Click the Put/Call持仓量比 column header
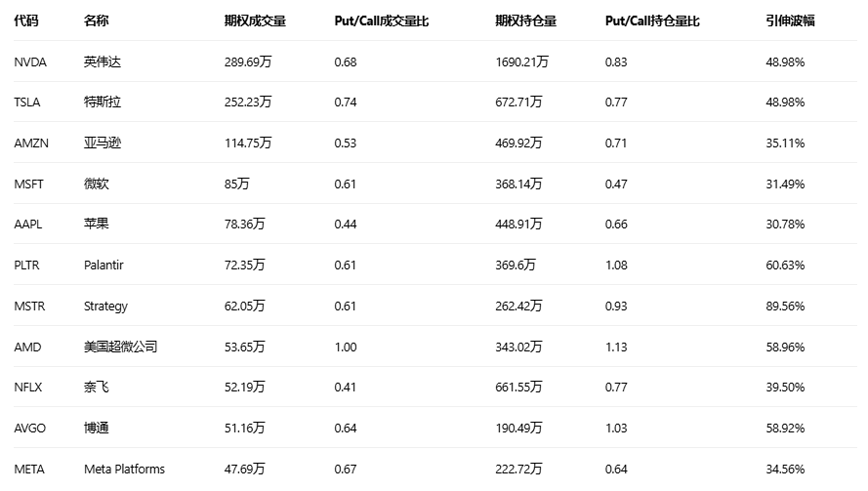This screenshot has width=868, height=491. (651, 20)
